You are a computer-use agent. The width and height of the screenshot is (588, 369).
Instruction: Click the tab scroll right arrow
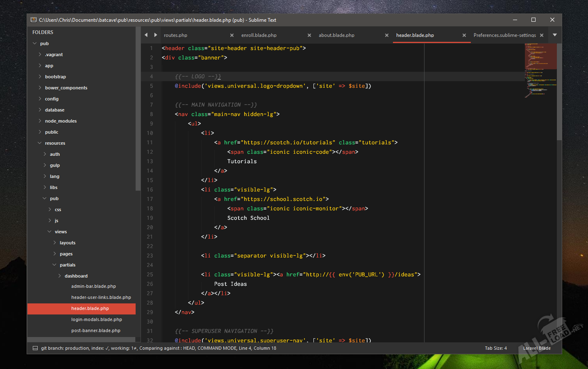pyautogui.click(x=156, y=35)
